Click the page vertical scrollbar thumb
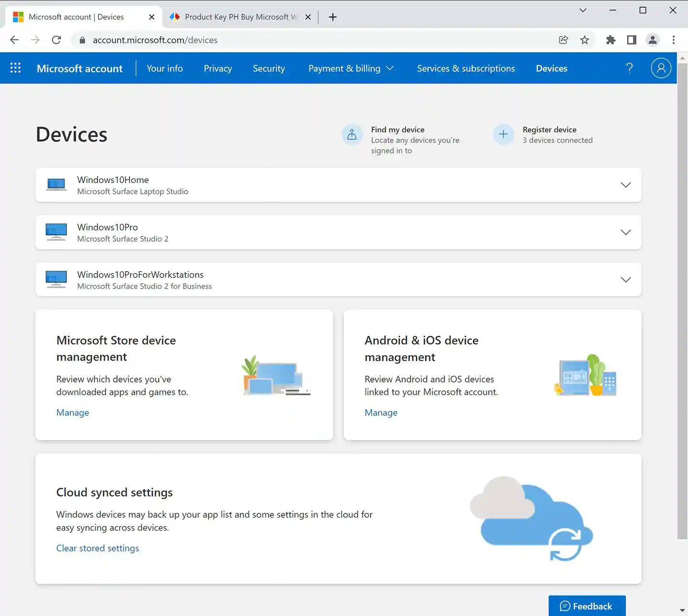This screenshot has width=688, height=616. tap(682, 301)
